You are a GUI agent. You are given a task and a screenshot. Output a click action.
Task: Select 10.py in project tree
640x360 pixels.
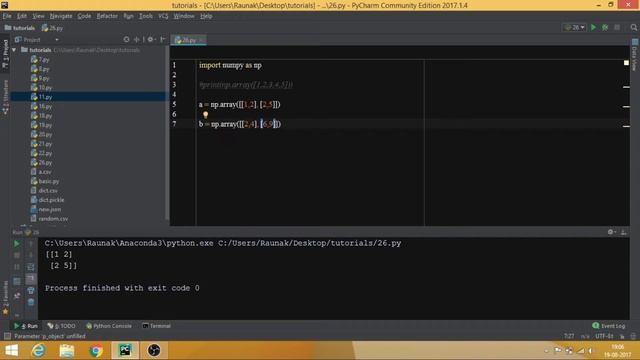click(41, 88)
